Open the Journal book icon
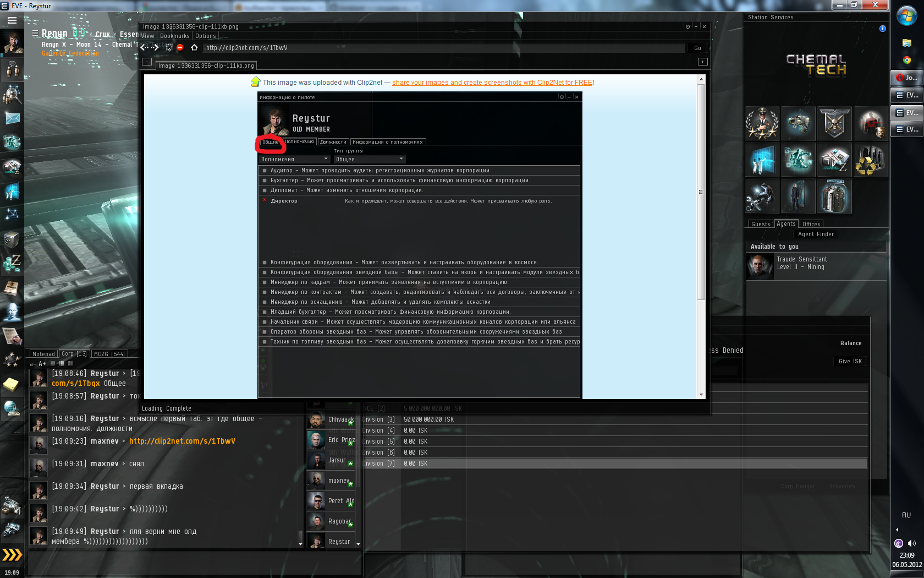 point(12,288)
